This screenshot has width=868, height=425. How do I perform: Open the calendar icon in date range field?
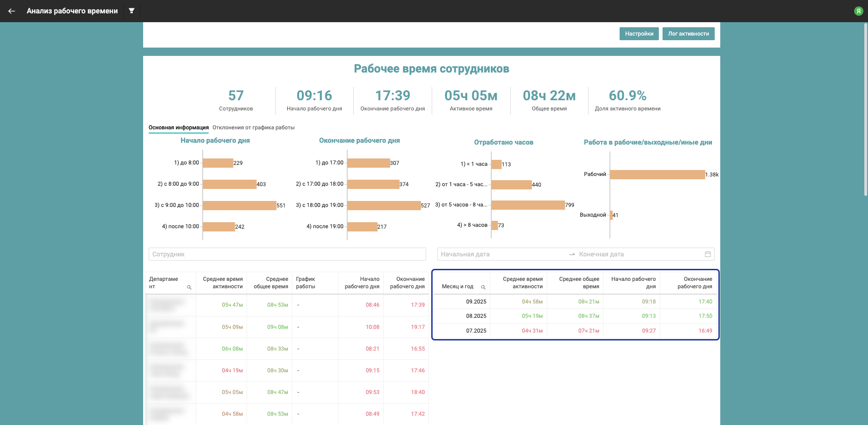point(707,254)
